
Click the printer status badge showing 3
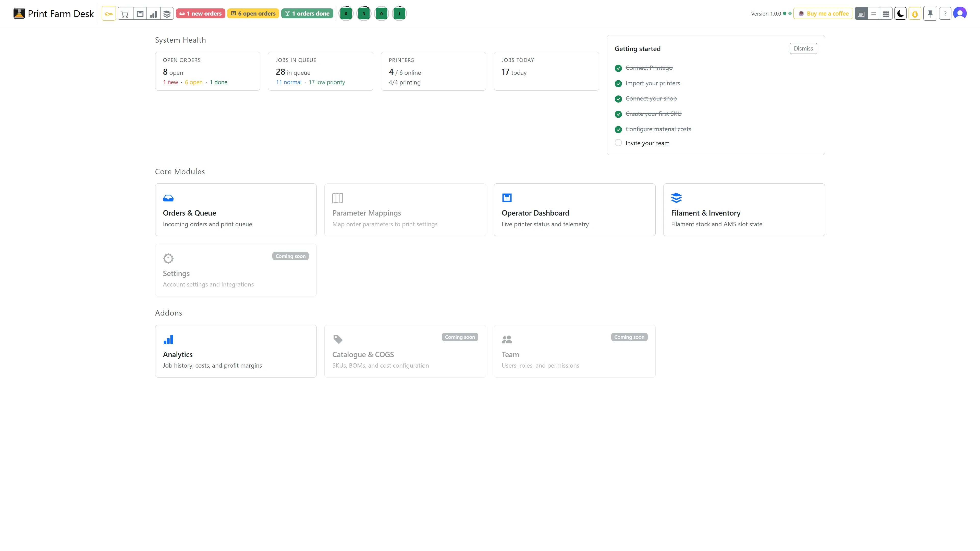click(364, 14)
